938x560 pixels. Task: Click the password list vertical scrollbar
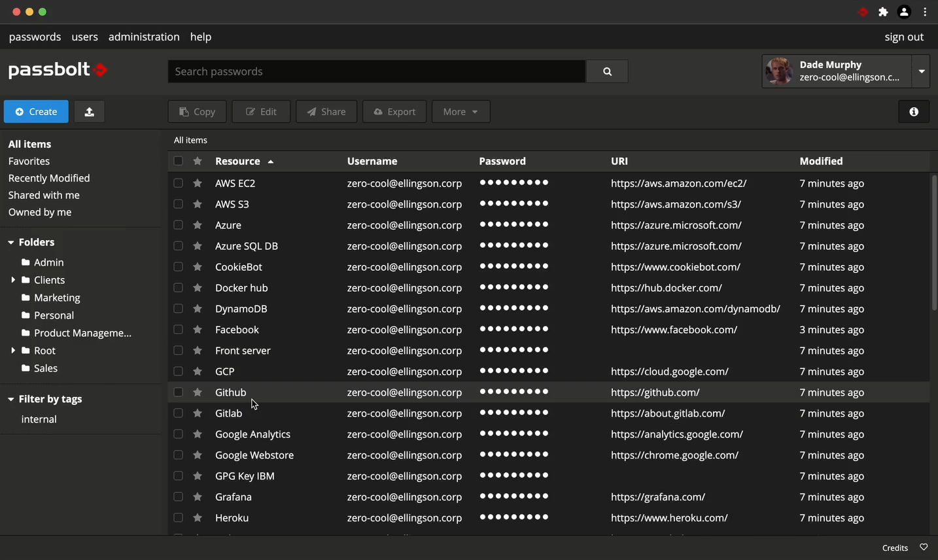coord(934,242)
